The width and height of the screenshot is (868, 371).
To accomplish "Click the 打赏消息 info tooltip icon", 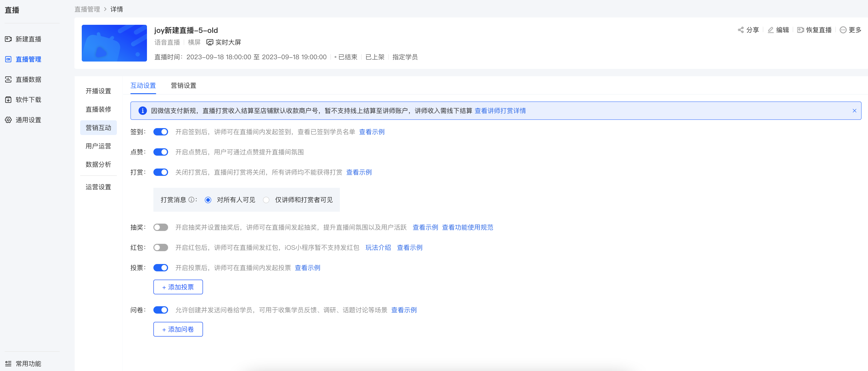I will tap(191, 200).
